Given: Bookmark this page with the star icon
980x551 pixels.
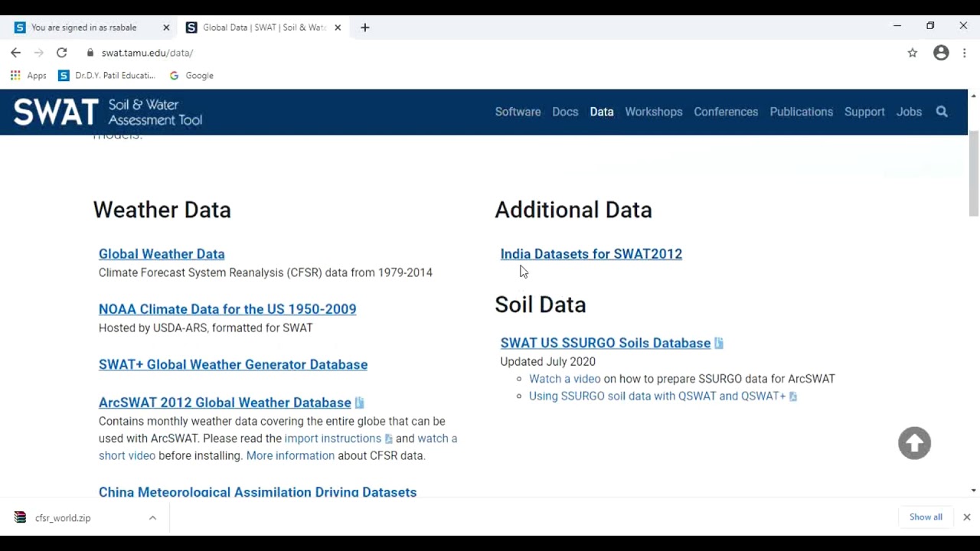Looking at the screenshot, I should pyautogui.click(x=913, y=53).
